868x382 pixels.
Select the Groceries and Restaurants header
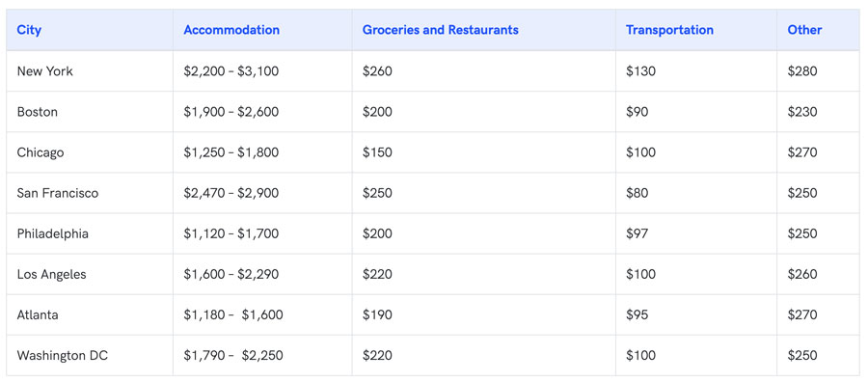(440, 30)
